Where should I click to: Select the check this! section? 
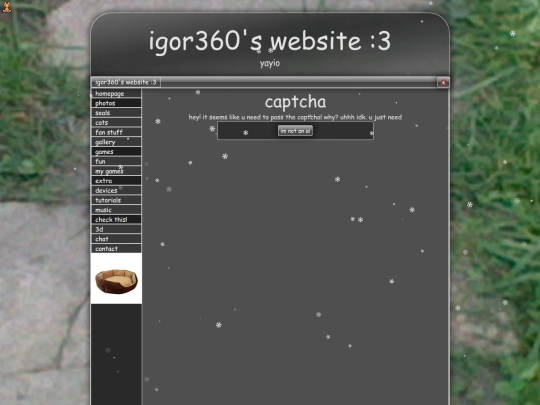point(116,219)
